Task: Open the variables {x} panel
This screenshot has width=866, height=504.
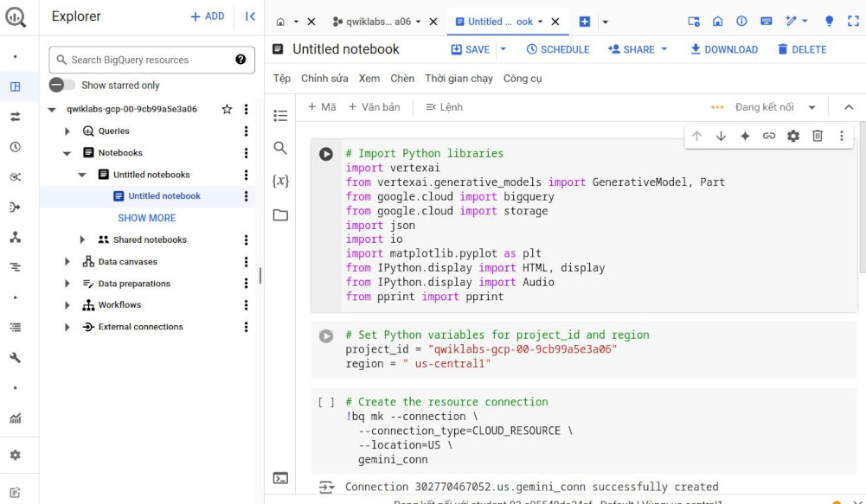Action: tap(280, 181)
